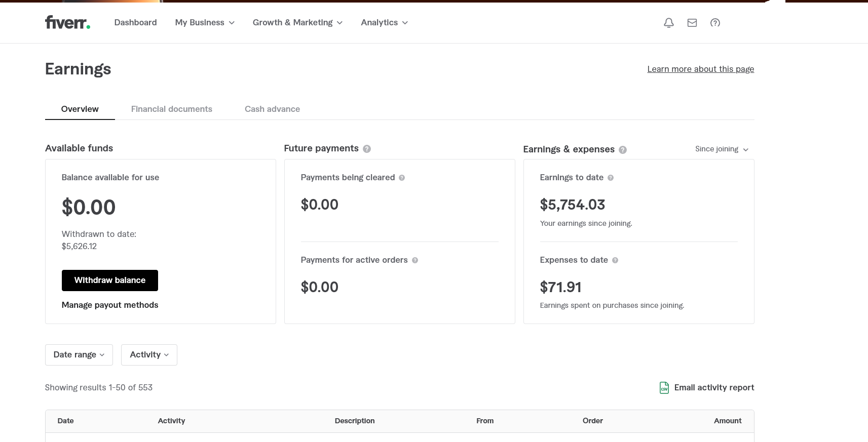Open the Activity filter dropdown

click(149, 355)
